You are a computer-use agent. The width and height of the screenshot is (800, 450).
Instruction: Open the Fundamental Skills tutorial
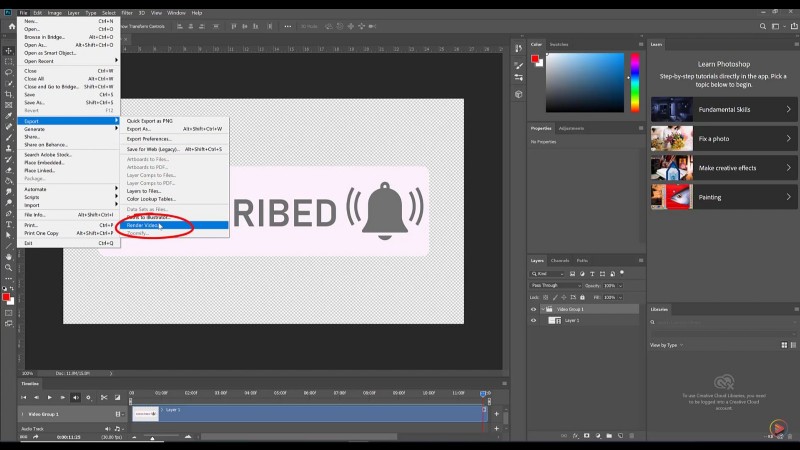[723, 109]
